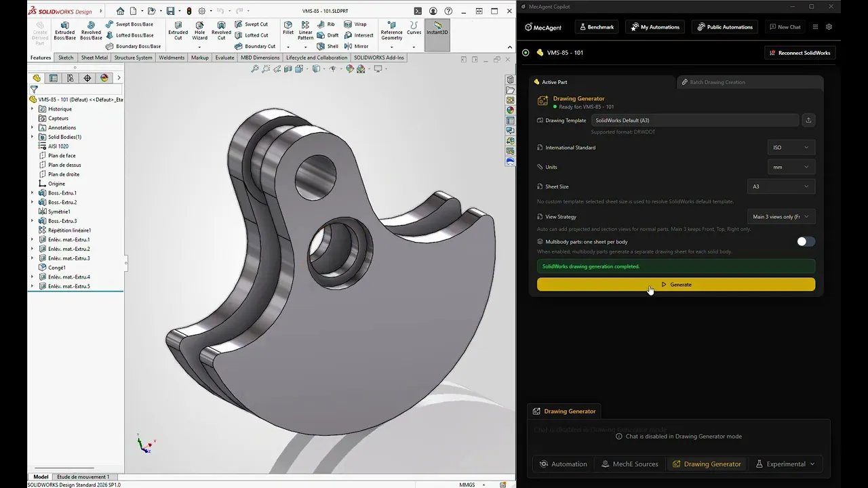Activate the Revolved Cut tool

pos(221,30)
